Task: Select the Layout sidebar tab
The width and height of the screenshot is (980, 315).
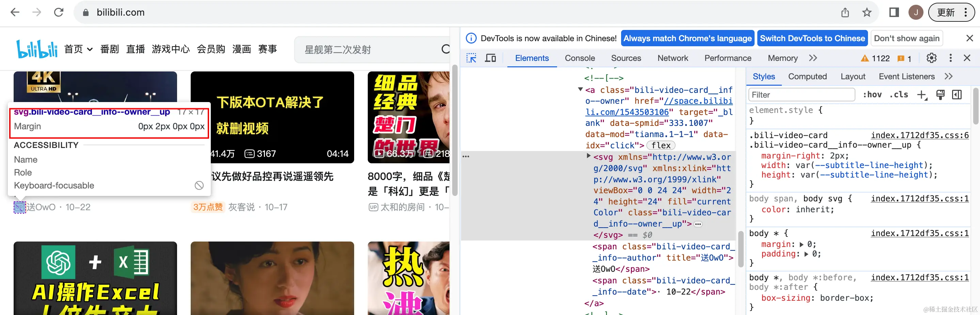Action: point(853,77)
